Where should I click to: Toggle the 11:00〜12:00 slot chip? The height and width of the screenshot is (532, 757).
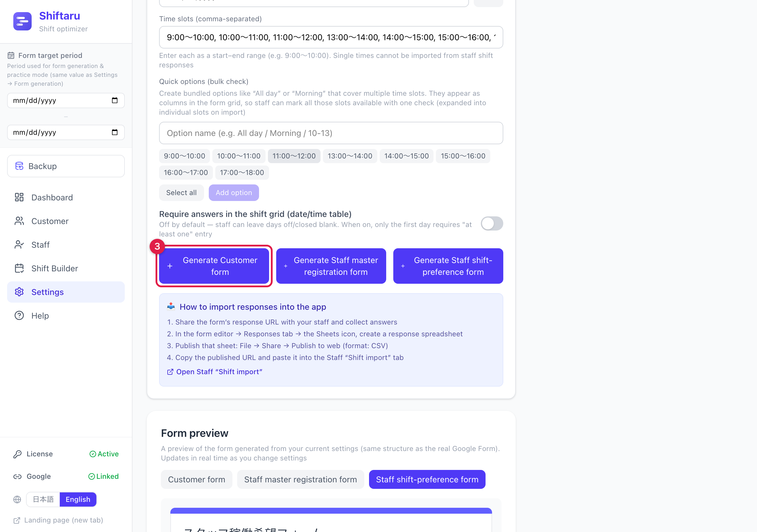click(x=294, y=156)
